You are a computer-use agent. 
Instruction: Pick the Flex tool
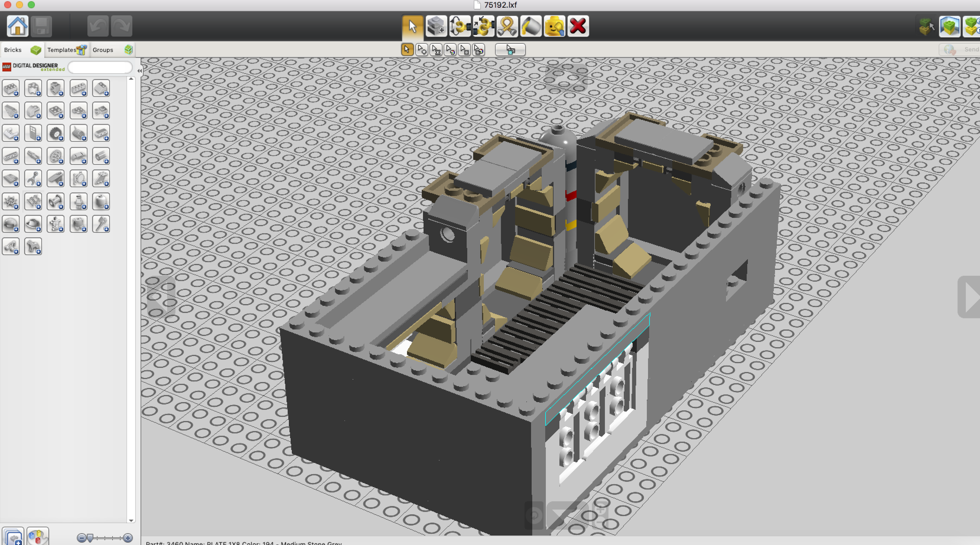tap(507, 26)
